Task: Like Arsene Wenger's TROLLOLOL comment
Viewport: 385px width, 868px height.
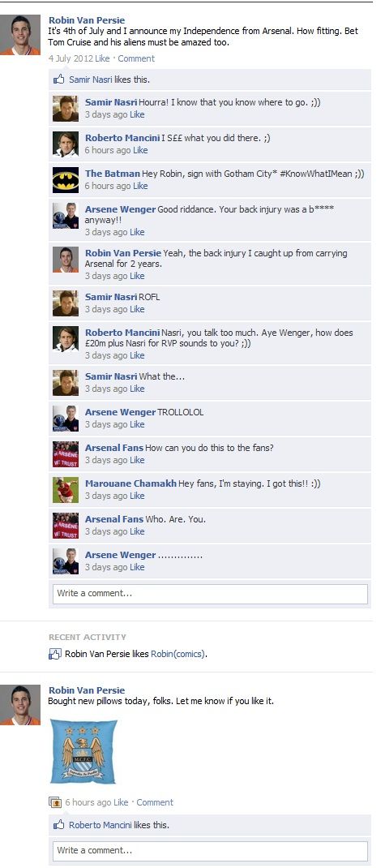Action: point(137,424)
